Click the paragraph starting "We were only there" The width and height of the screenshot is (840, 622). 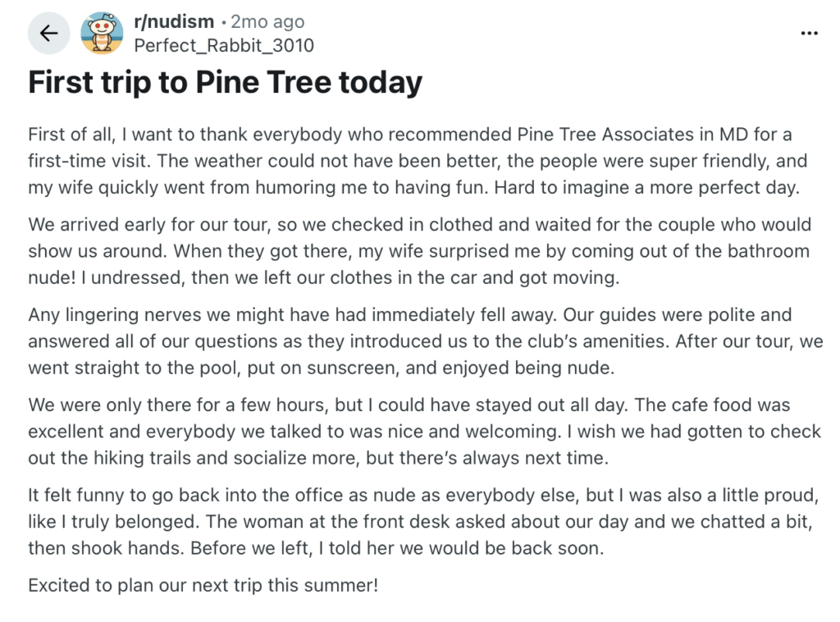coord(424,432)
